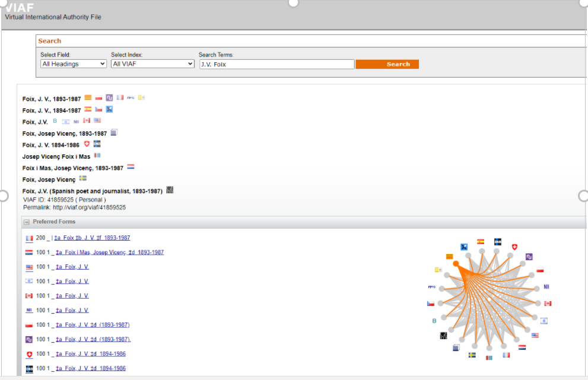Click the DNB icon beside the Foix, J. V. 1894-1986 heading
588x380 pixels.
pyautogui.click(x=97, y=144)
